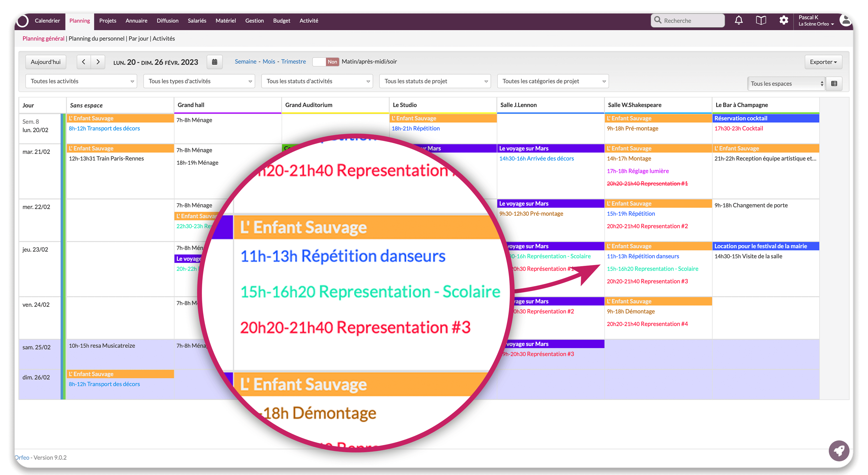Open the Gestion menu

point(255,20)
